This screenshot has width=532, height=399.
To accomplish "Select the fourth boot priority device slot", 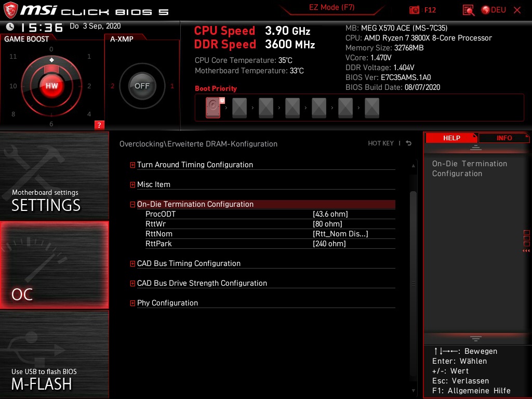I will click(x=292, y=108).
